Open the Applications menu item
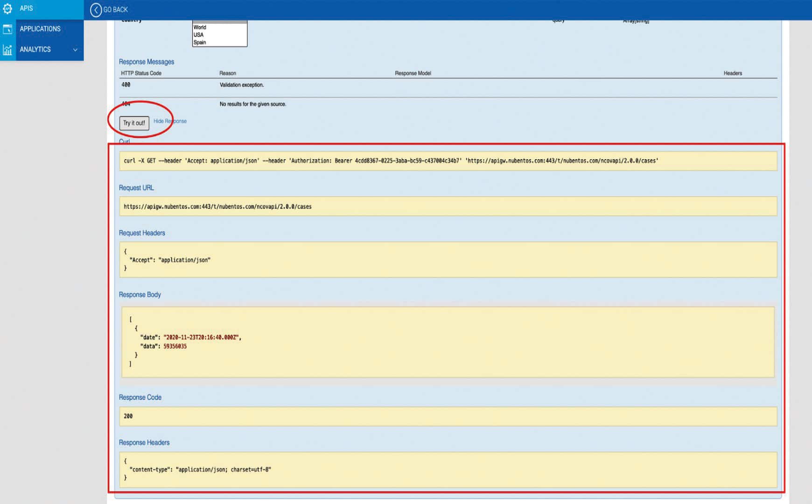The image size is (812, 504). coord(40,29)
